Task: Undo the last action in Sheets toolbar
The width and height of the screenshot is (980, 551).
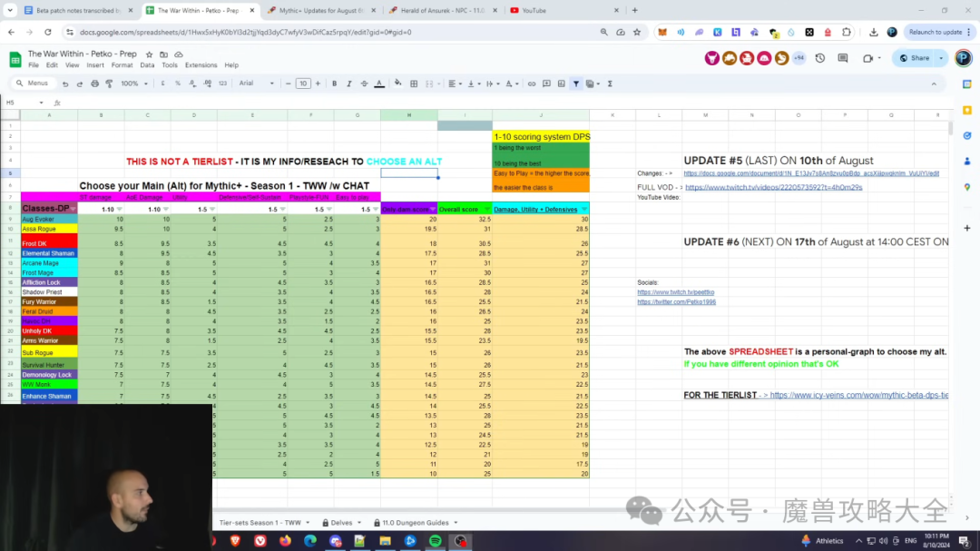Action: [x=65, y=84]
